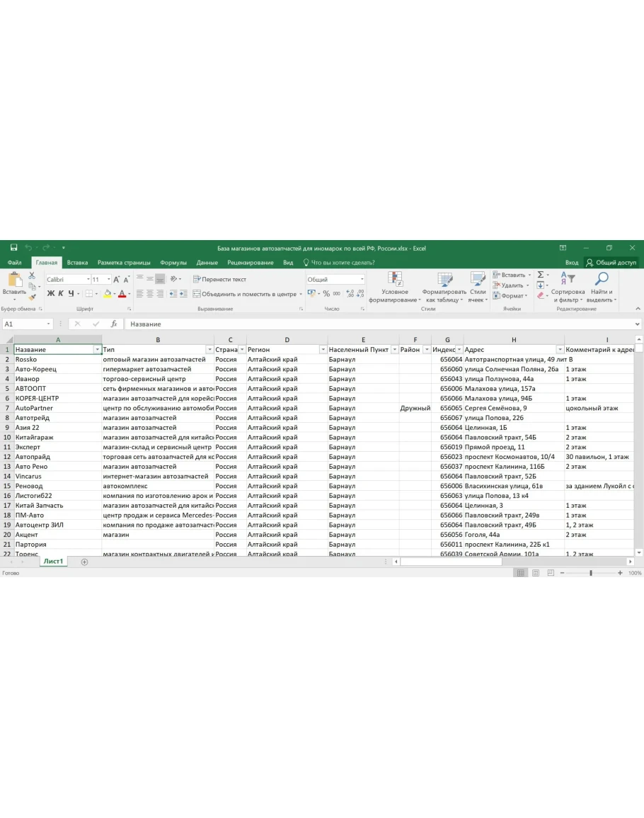Align cell text right
Screen dimensions: 644x818
click(160, 294)
